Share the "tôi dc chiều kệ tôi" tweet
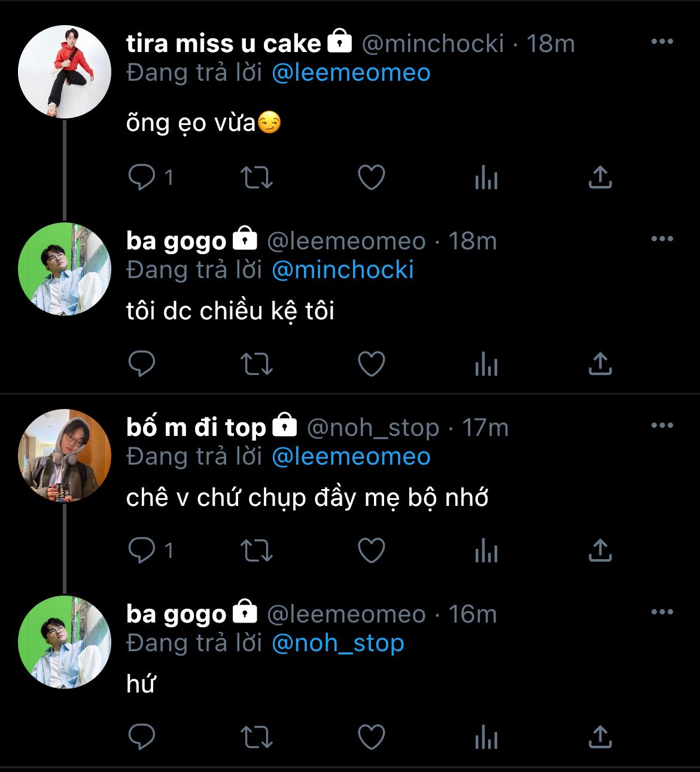This screenshot has width=700, height=772. (x=599, y=364)
